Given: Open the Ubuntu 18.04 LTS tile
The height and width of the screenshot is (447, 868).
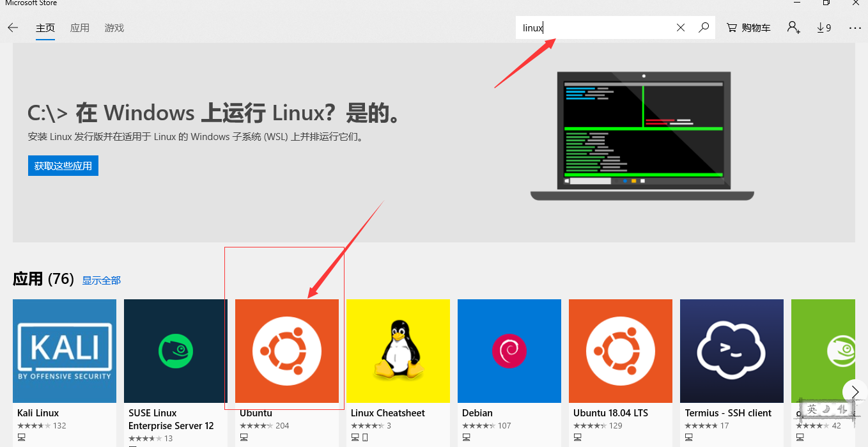Looking at the screenshot, I should tap(620, 350).
